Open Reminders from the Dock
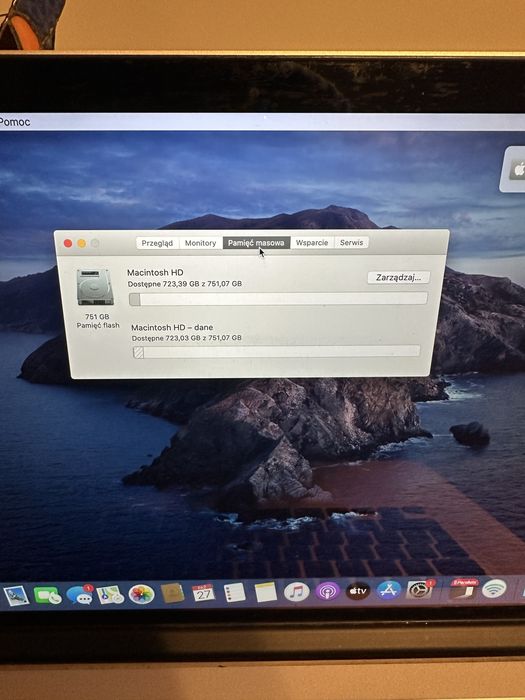 (x=235, y=592)
